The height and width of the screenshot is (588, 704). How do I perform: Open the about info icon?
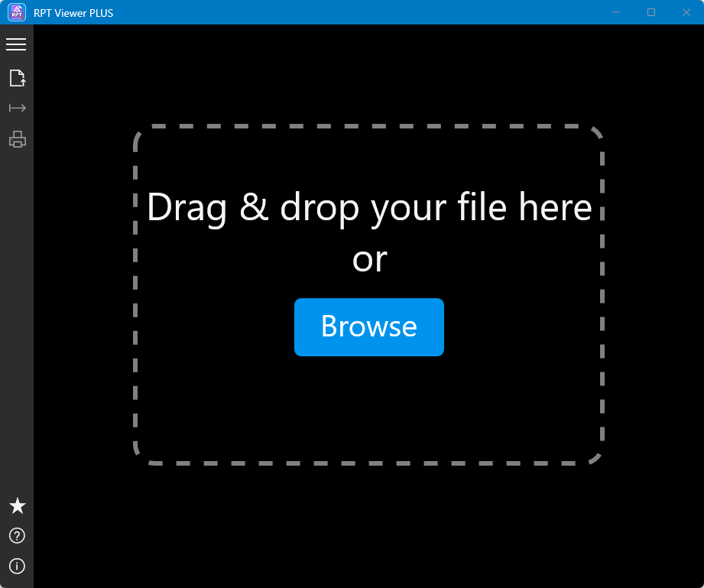17,566
